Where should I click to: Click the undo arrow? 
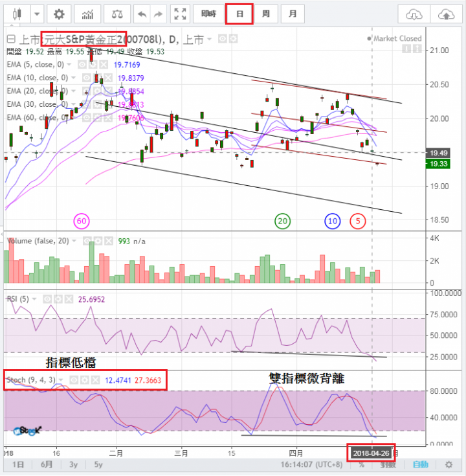tap(142, 14)
